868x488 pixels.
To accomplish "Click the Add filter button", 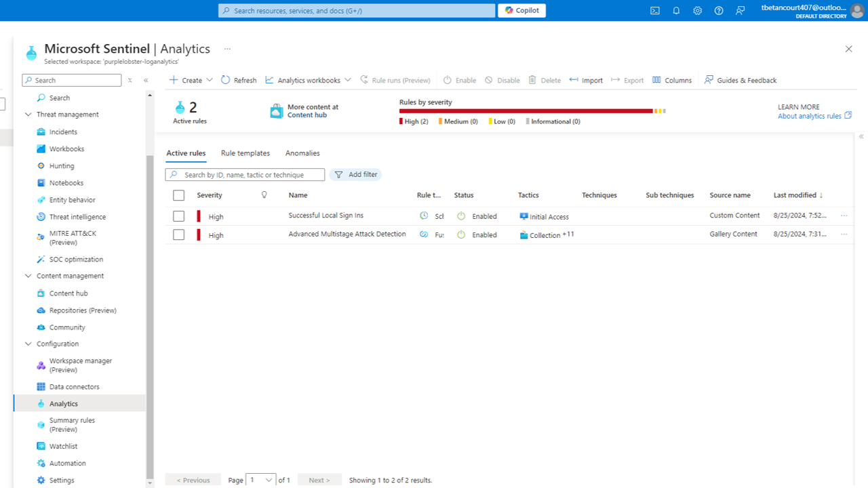I will coord(356,174).
